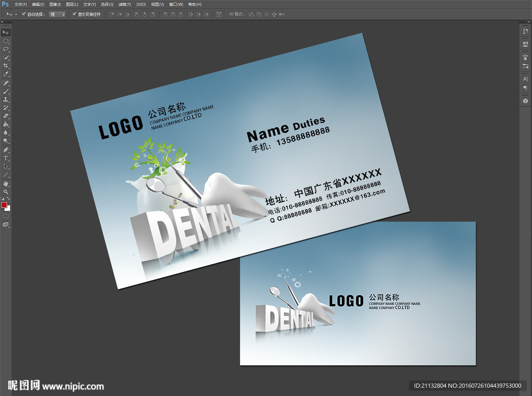This screenshot has height=396, width=532.
Task: Click the Ps application logo
Action: tap(5, 4)
